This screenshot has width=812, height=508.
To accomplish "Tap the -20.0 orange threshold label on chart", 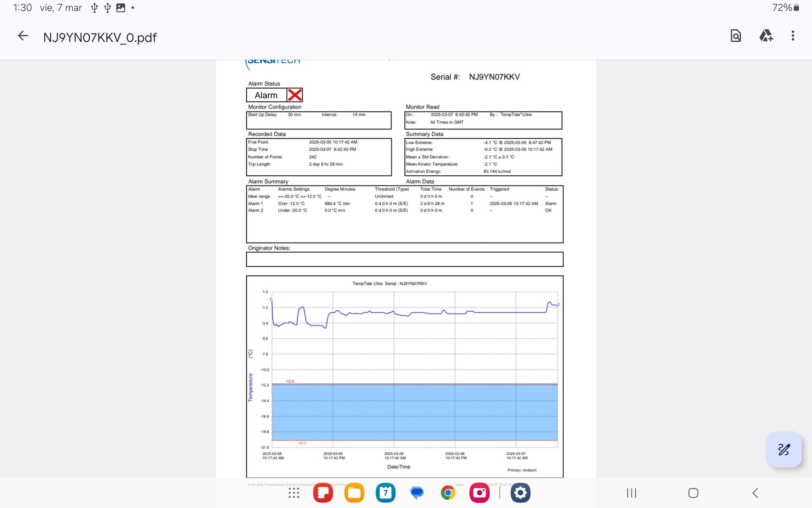I will click(302, 443).
